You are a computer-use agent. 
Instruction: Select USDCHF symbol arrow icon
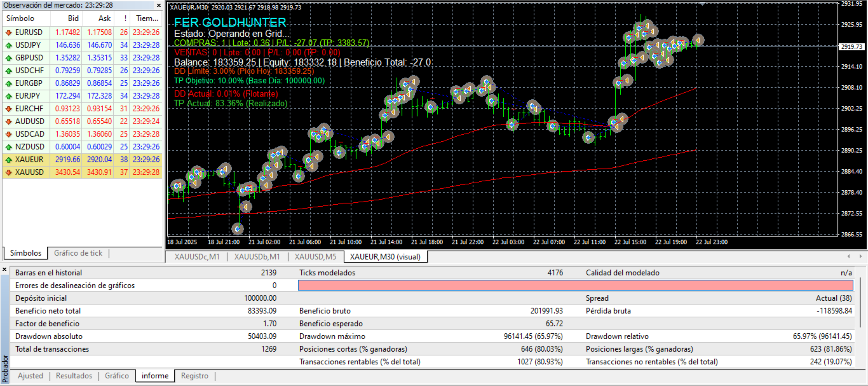coord(8,71)
